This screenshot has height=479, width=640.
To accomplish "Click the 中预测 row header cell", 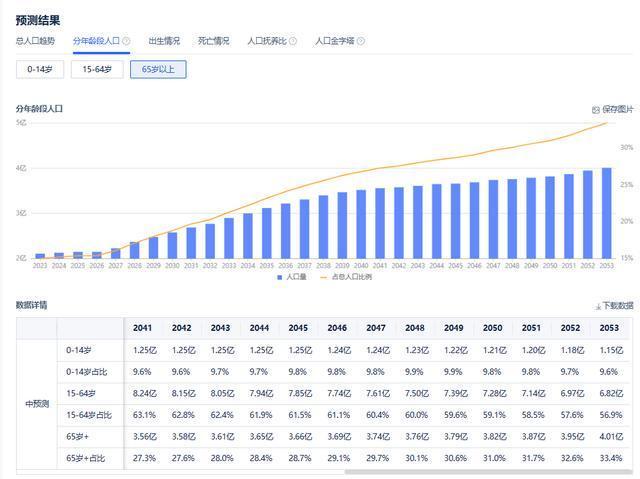I will coord(36,404).
